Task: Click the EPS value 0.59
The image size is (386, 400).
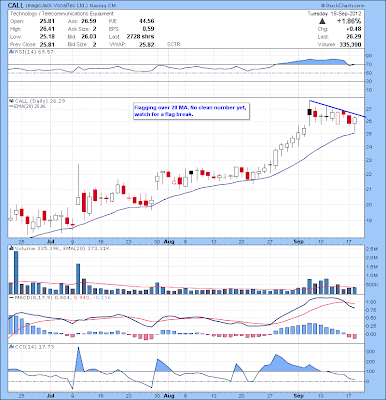Action: coord(148,29)
